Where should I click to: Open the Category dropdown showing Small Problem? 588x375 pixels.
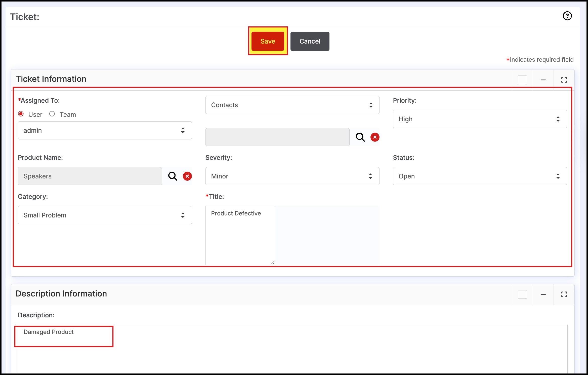coord(105,215)
